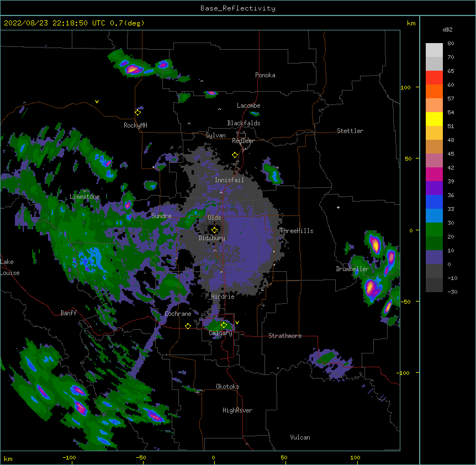
Task: Pick the darkest gray -30 to -10 legend swatch
Action: [434, 285]
